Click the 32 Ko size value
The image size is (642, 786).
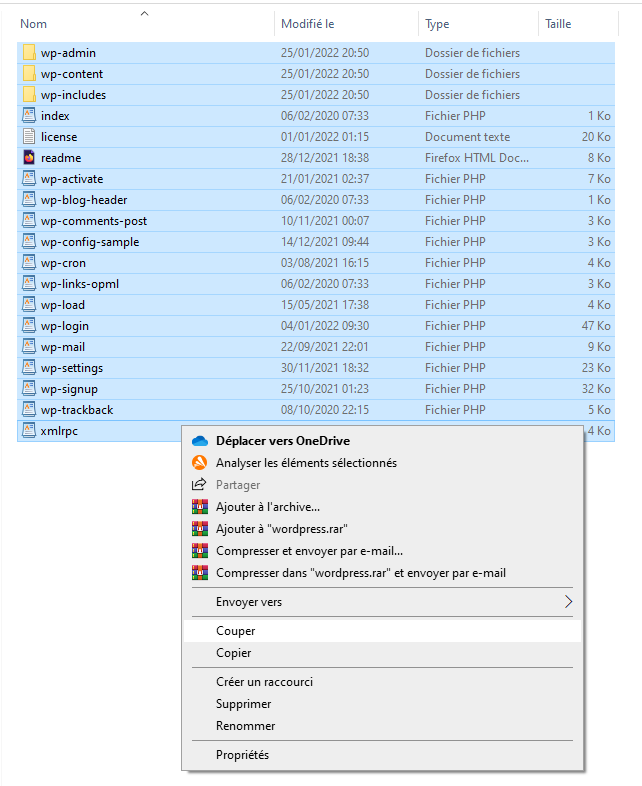596,389
